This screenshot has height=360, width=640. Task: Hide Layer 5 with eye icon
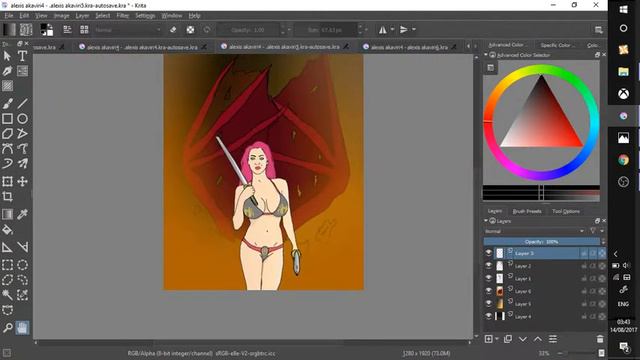point(489,304)
